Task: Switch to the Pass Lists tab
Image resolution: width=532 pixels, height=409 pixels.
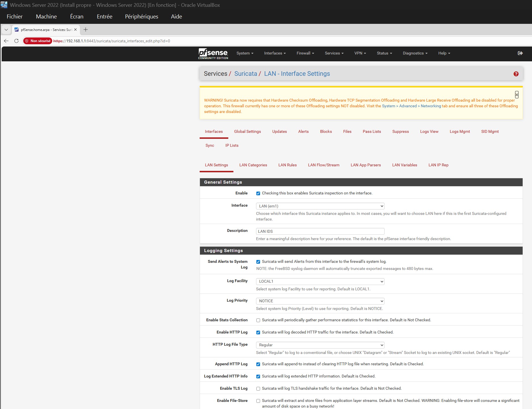Action: coord(372,131)
